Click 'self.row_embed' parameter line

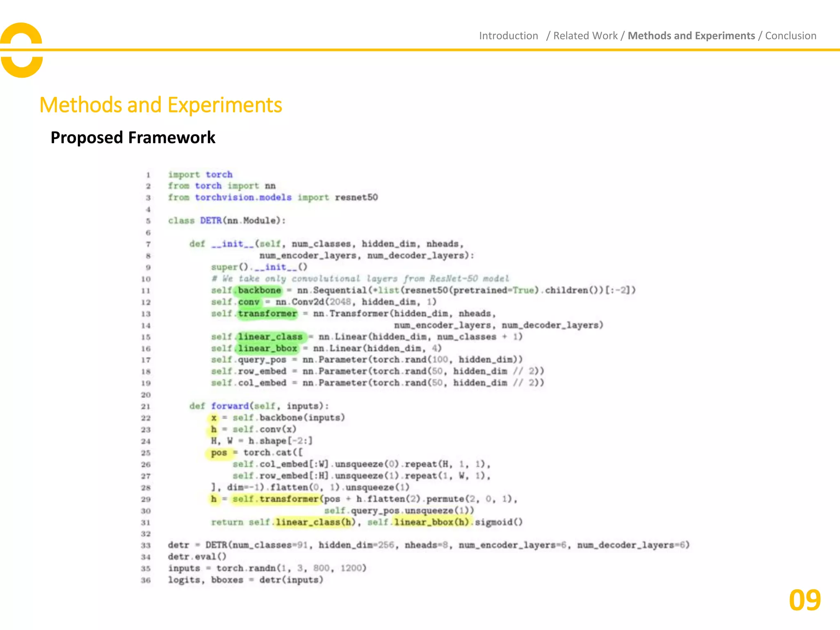(378, 371)
